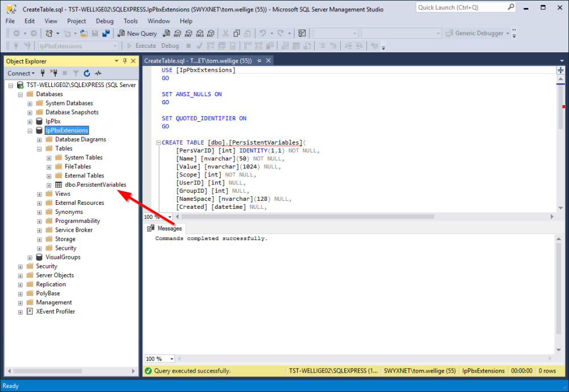Expand the IpPbx database node
Viewport: 569px width, 392px height.
30,122
